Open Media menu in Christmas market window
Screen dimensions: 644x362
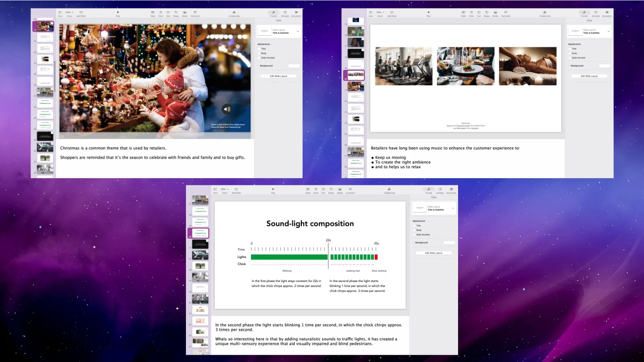(x=185, y=14)
